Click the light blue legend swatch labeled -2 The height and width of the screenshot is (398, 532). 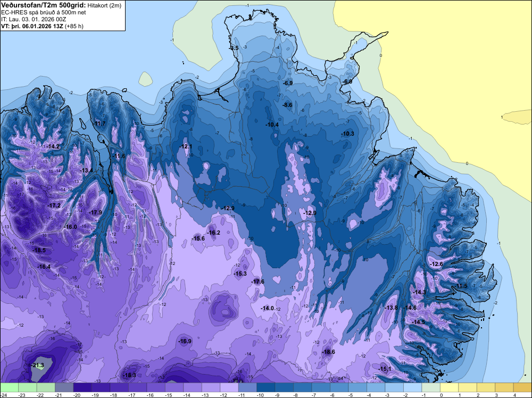[x=413, y=387]
